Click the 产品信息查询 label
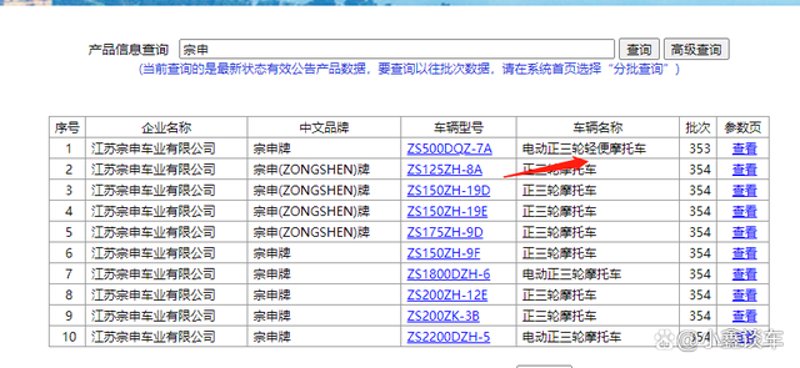 [x=128, y=50]
